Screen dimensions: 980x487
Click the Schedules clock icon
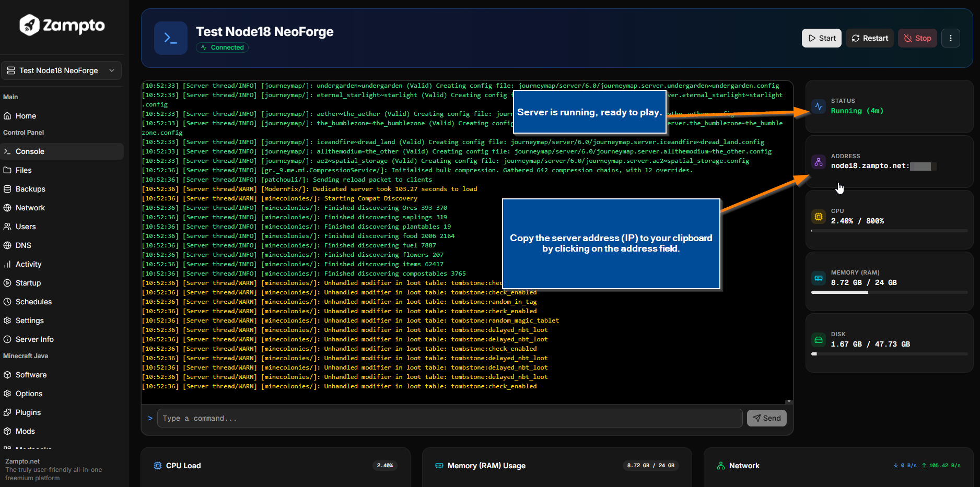(x=7, y=302)
